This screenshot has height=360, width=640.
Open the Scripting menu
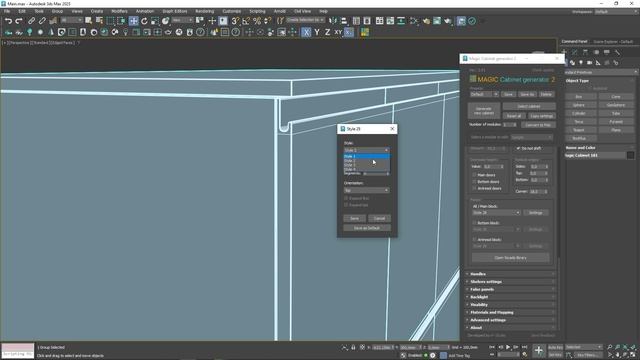(x=257, y=11)
